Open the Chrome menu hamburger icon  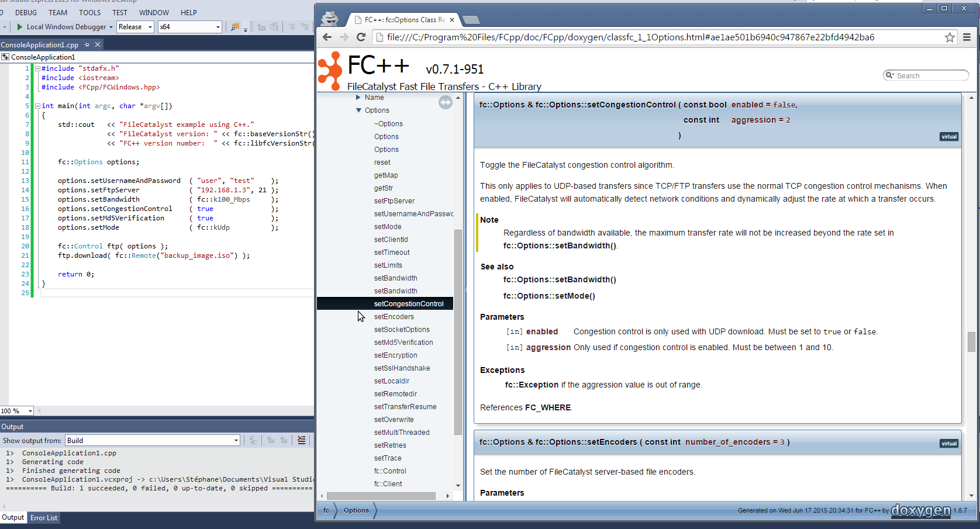(967, 37)
